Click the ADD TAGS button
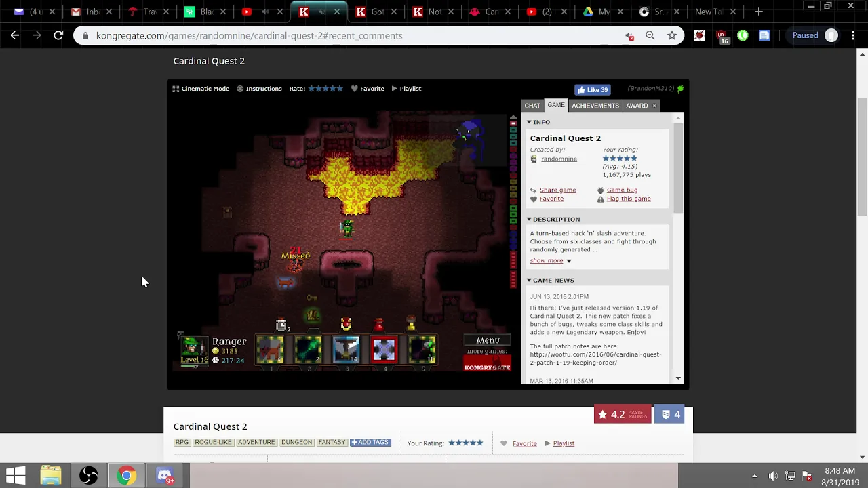868x488 pixels. [370, 442]
